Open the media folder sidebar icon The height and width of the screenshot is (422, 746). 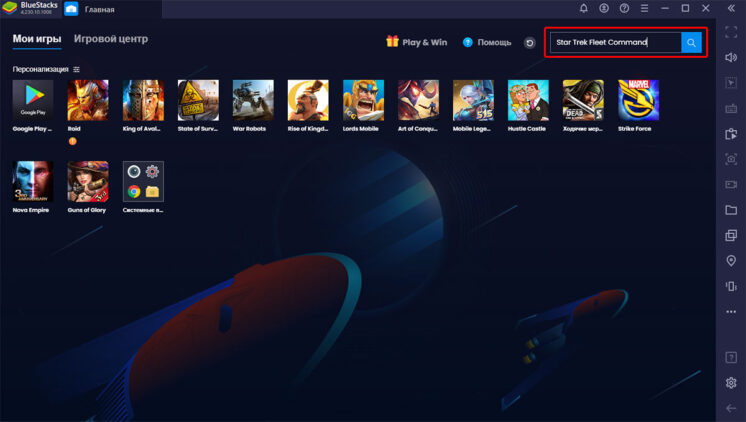pos(731,210)
